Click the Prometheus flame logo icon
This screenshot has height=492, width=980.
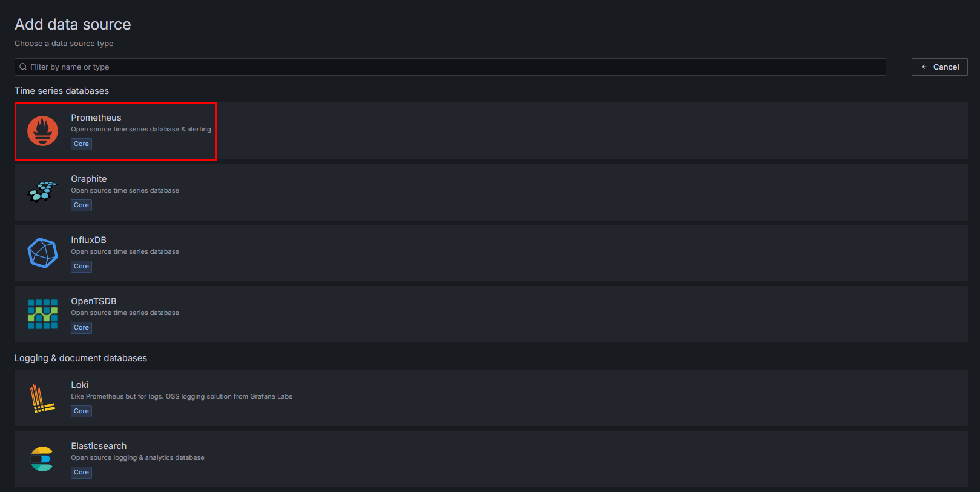point(42,131)
